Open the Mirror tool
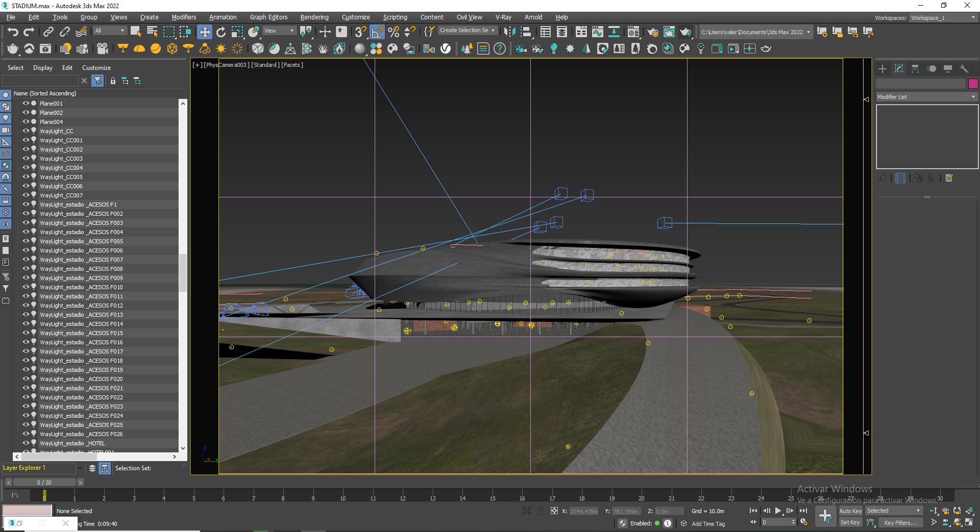Viewport: 980px width, 532px height. pos(509,32)
